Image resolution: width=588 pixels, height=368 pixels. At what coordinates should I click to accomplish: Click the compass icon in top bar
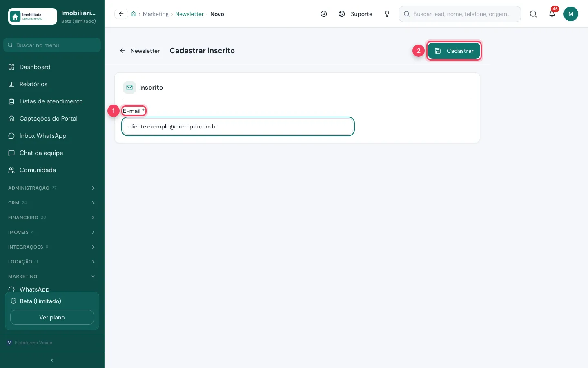click(324, 14)
